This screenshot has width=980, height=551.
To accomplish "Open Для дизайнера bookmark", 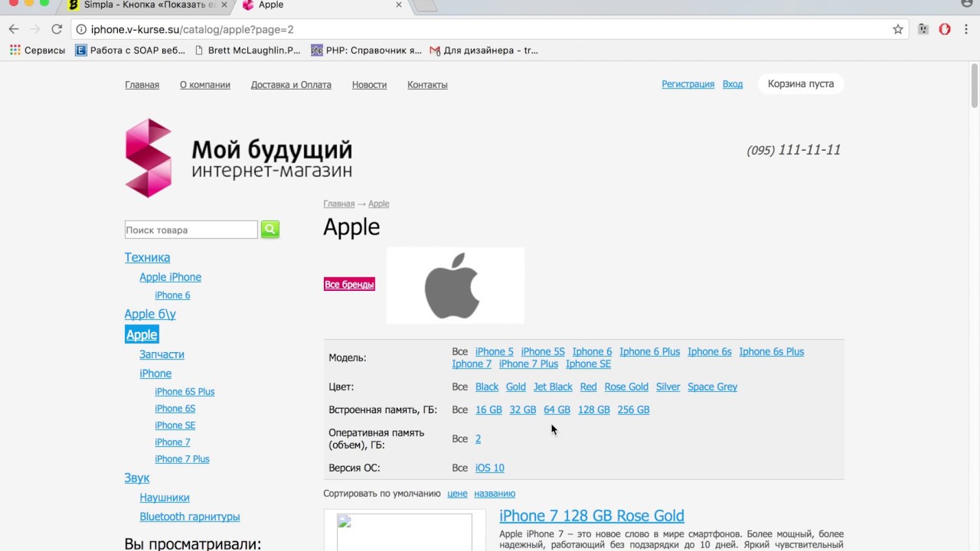I will [x=484, y=51].
